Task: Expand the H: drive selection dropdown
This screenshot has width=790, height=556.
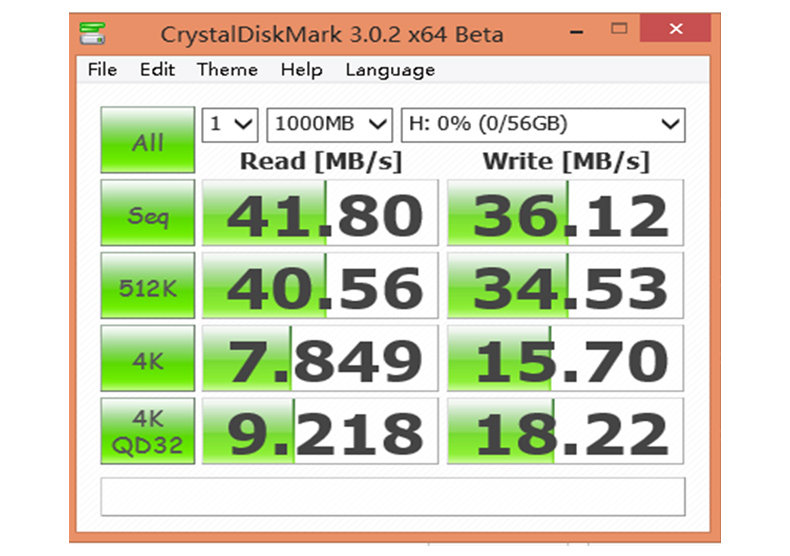Action: click(543, 124)
